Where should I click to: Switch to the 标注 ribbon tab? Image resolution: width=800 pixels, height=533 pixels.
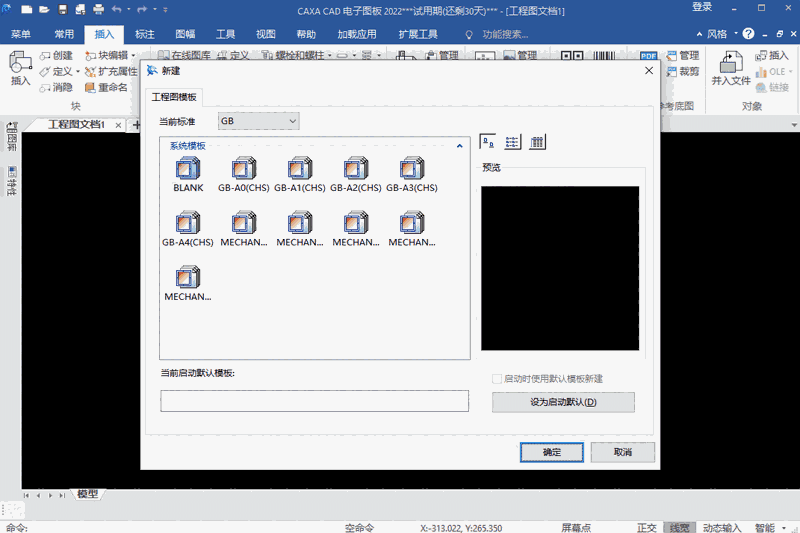click(145, 34)
